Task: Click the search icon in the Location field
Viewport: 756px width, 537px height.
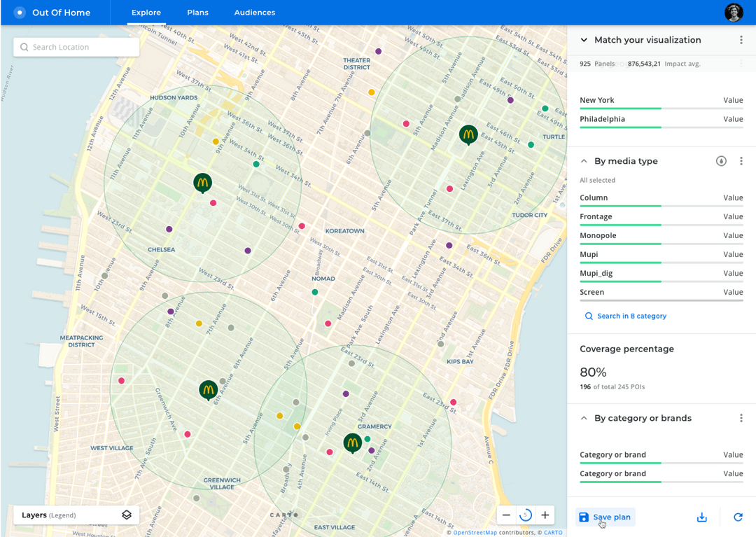Action: [24, 47]
